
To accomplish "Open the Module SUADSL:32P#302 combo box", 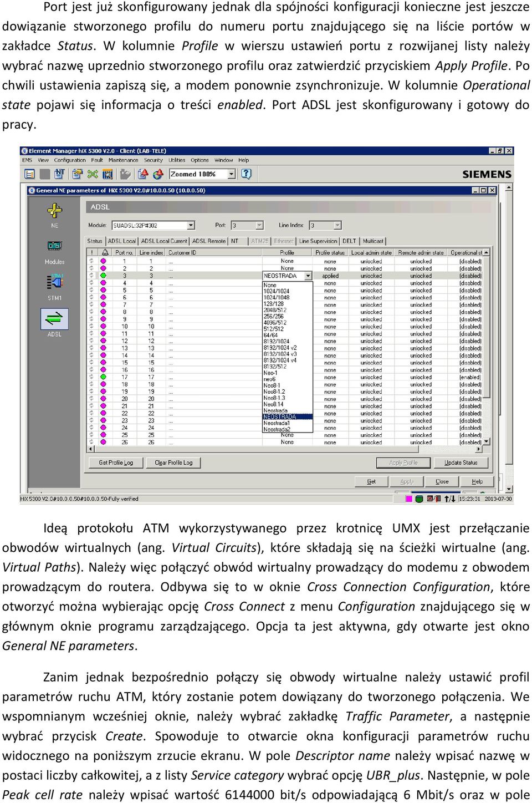I will (x=153, y=225).
